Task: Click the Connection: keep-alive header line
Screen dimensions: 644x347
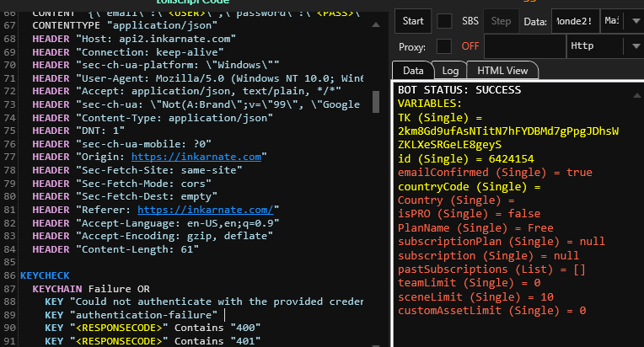Action: click(x=128, y=52)
